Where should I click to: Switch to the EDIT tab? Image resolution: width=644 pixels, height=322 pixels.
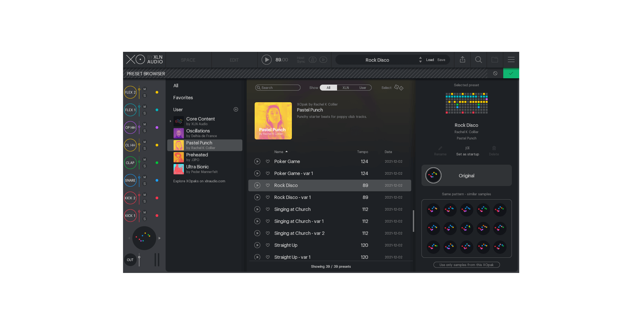pyautogui.click(x=234, y=60)
